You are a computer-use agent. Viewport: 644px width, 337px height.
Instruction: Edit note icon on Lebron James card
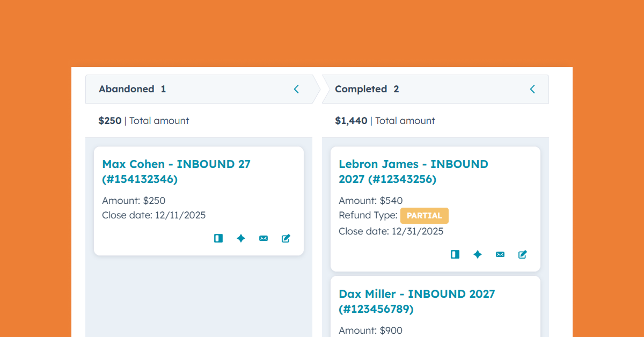pyautogui.click(x=523, y=254)
